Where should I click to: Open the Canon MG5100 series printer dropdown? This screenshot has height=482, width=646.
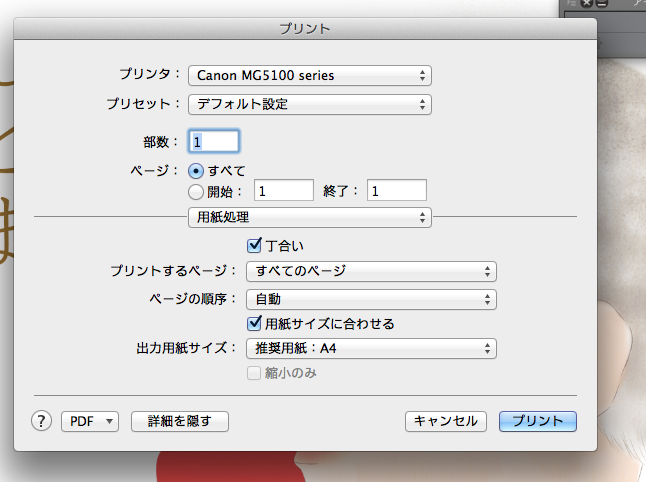click(x=309, y=75)
